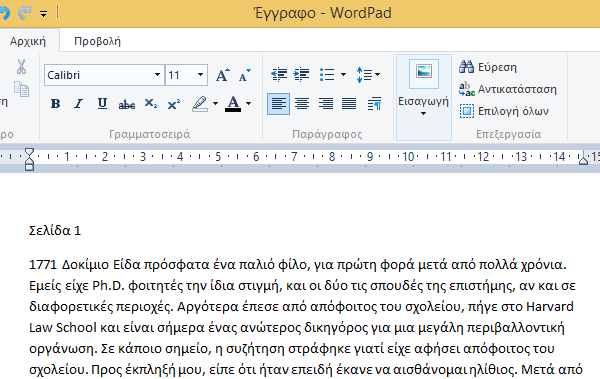Toggle bold formatting
Image resolution: width=600 pixels, height=379 pixels.
(x=55, y=104)
